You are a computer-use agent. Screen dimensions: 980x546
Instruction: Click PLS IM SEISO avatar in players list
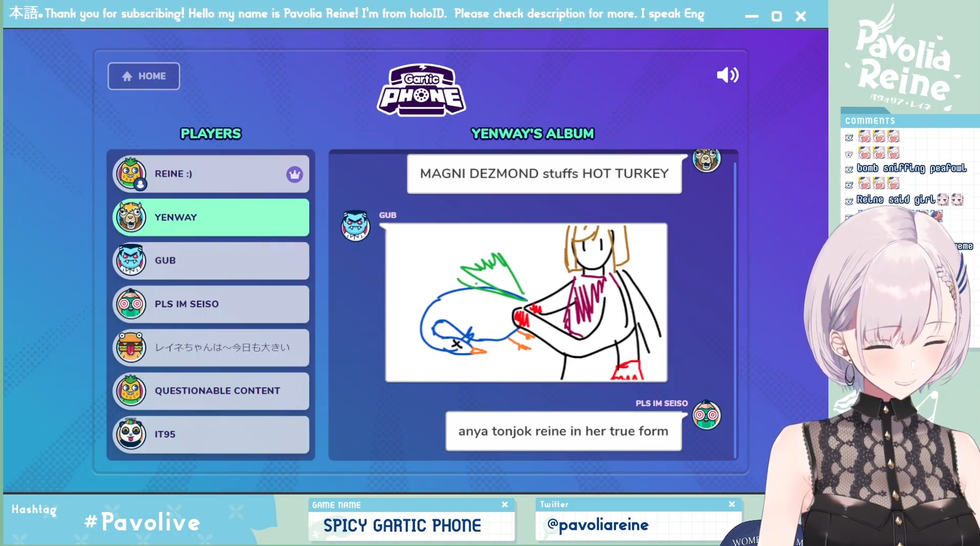tap(130, 304)
